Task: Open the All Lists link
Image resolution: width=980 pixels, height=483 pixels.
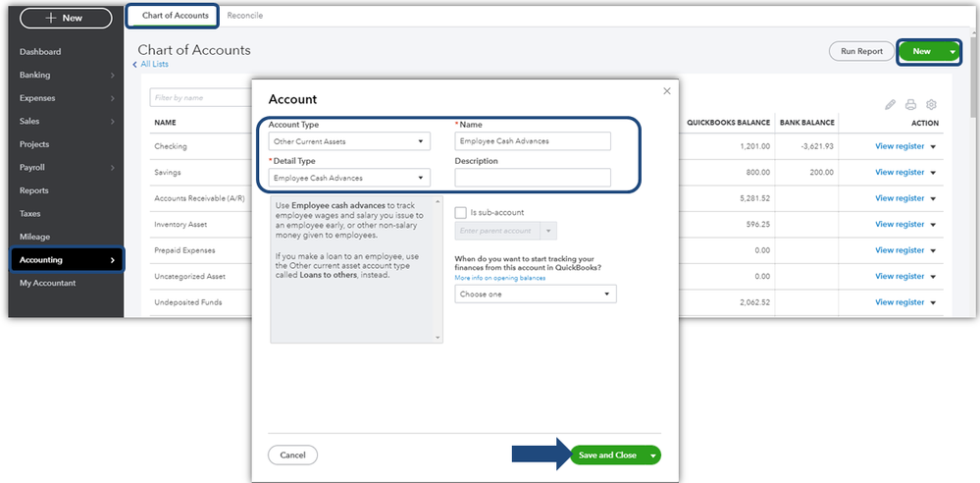Action: tap(154, 64)
